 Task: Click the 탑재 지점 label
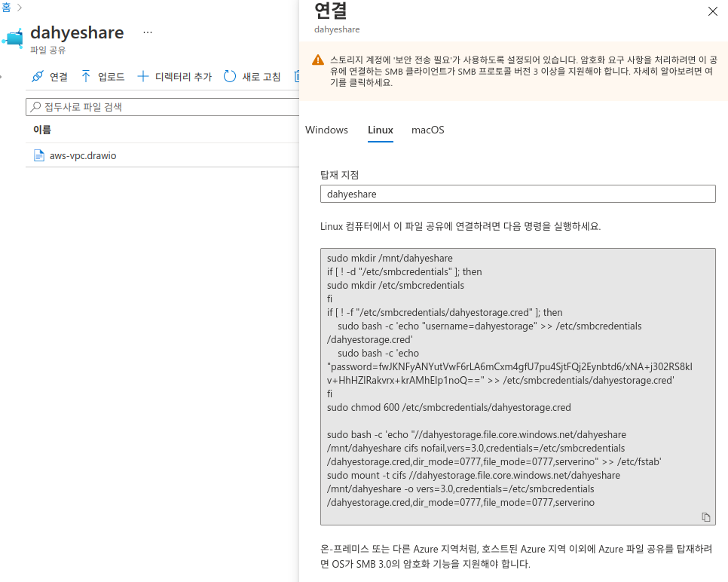(x=339, y=175)
